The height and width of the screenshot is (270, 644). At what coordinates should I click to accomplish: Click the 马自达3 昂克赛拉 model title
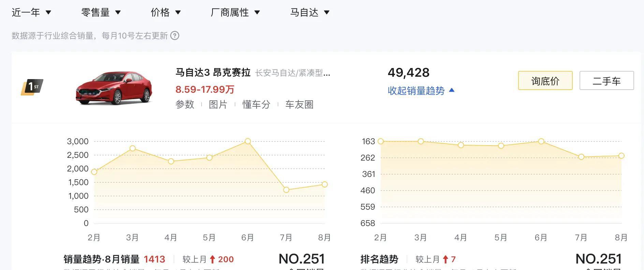pyautogui.click(x=213, y=73)
